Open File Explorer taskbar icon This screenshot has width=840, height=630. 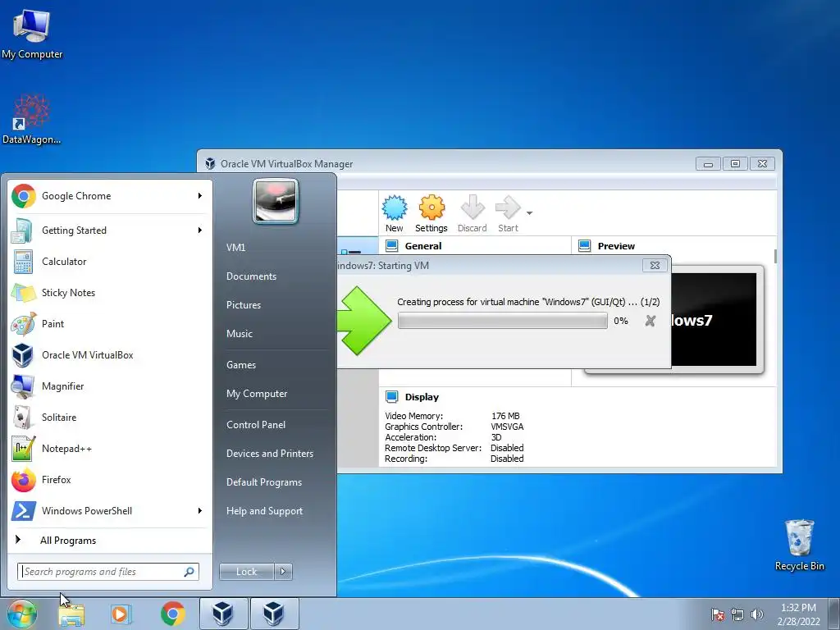pyautogui.click(x=72, y=614)
